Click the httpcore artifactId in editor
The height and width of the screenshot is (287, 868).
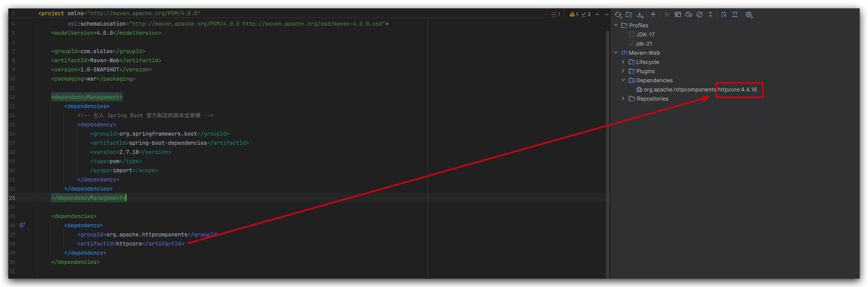point(129,243)
